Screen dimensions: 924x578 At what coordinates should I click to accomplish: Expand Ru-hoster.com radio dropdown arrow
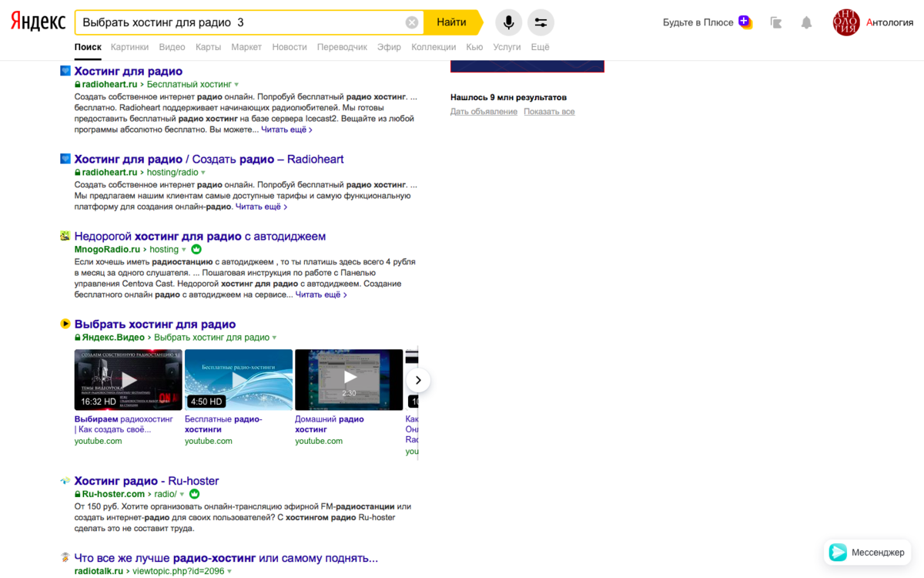tap(182, 494)
